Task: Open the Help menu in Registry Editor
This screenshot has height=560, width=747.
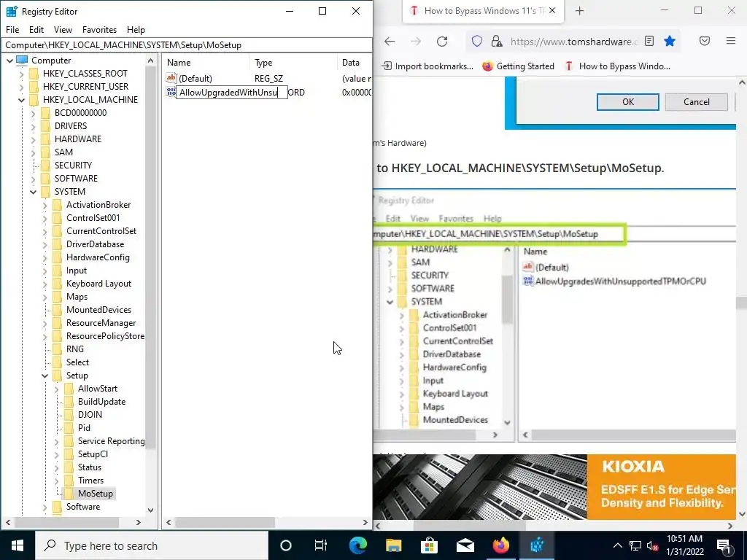Action: [x=136, y=29]
